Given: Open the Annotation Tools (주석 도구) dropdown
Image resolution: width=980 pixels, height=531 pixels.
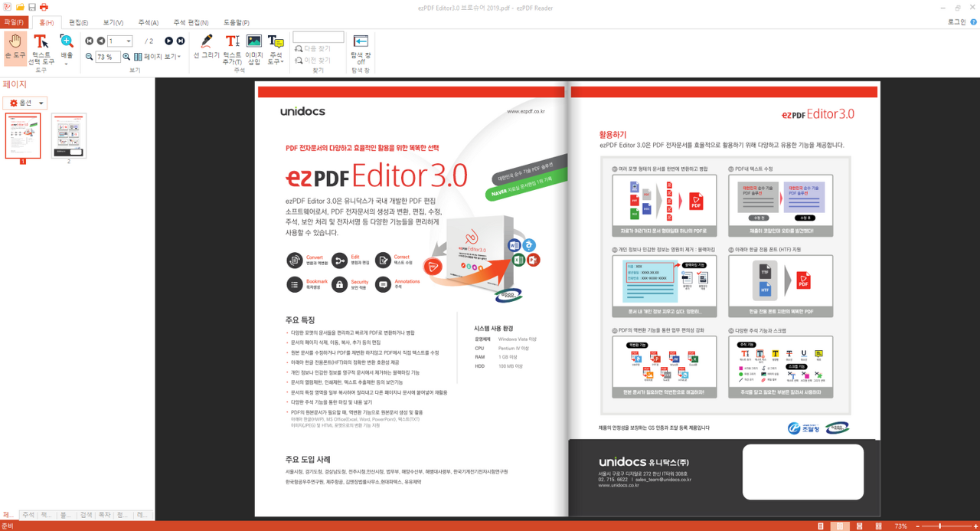Looking at the screenshot, I should pyautogui.click(x=276, y=48).
